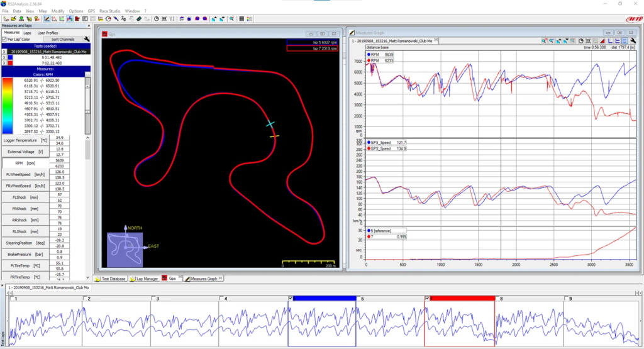644x349 pixels.
Task: Click the track overview minimap thumbnail
Action: point(125,250)
